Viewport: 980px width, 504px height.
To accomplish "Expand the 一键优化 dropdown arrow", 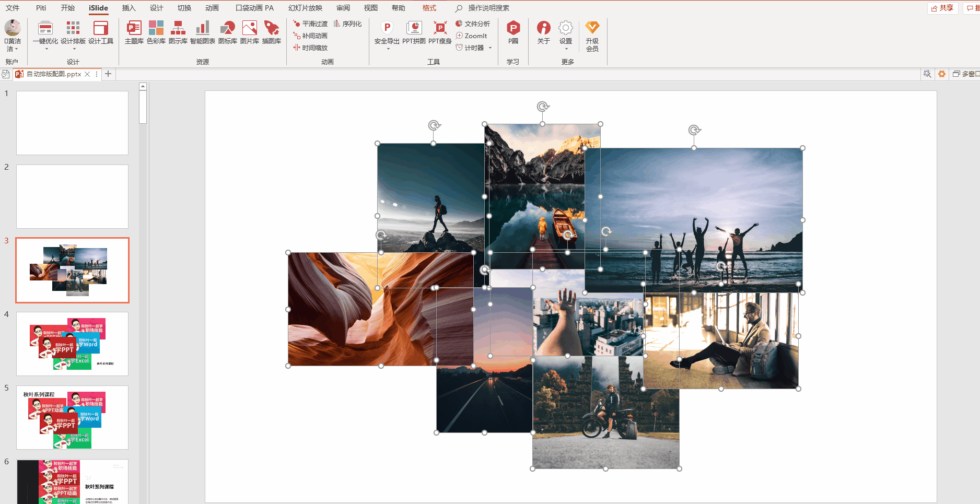I will pyautogui.click(x=46, y=49).
